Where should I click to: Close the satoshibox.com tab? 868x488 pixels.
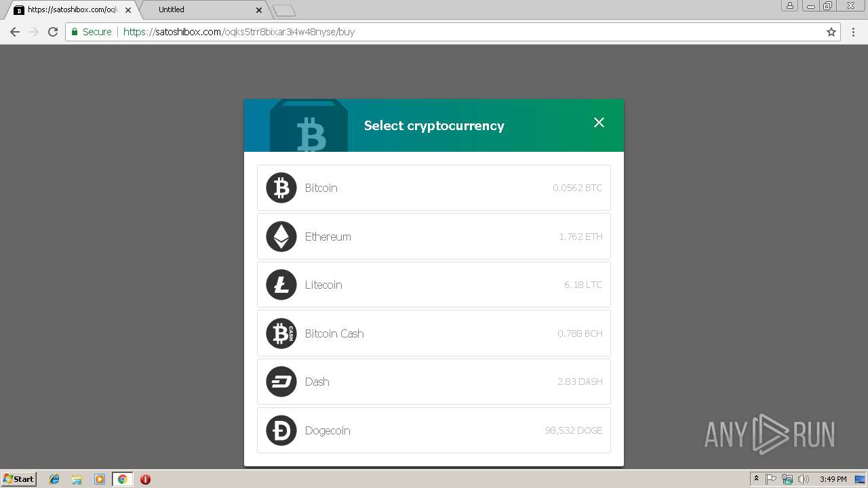128,10
